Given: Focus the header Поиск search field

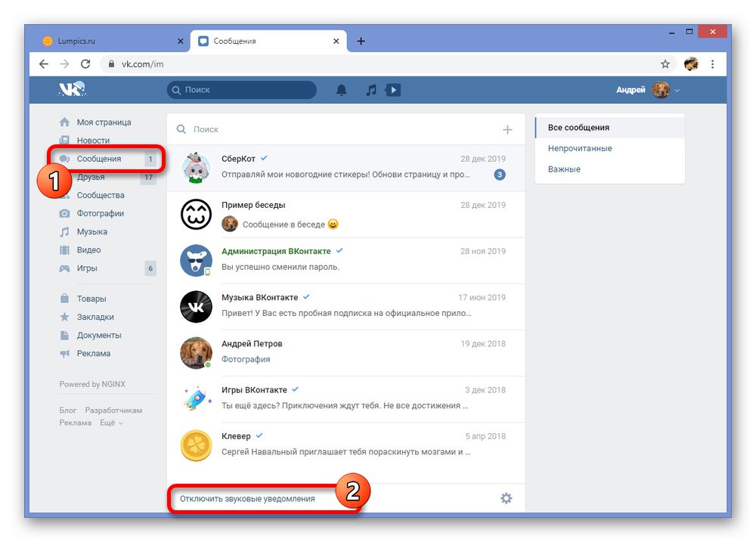Looking at the screenshot, I should 242,90.
